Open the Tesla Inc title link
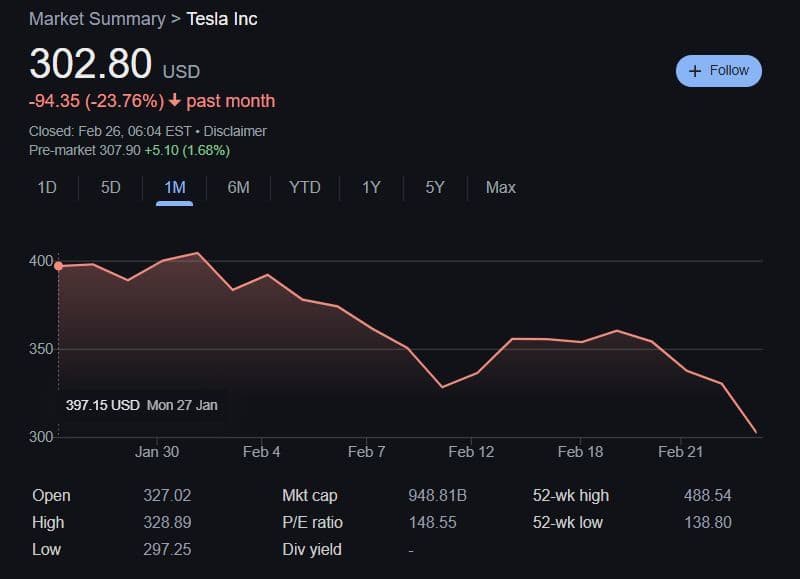800x579 pixels. pyautogui.click(x=222, y=19)
